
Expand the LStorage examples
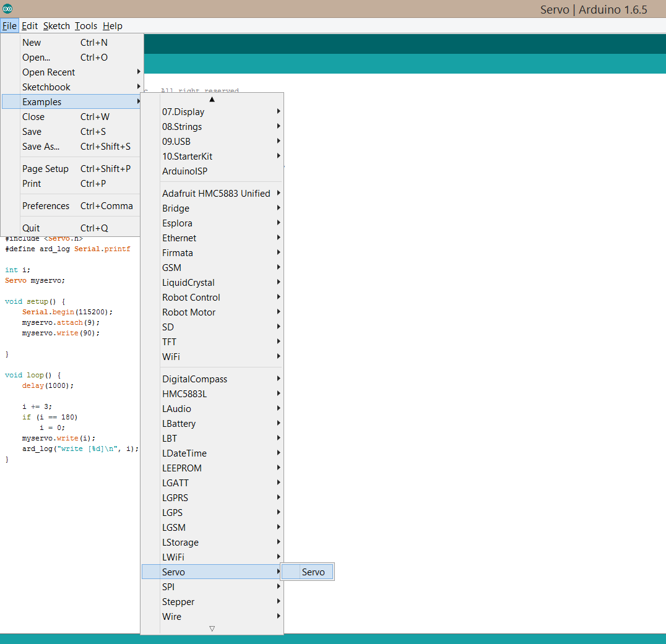tap(212, 543)
